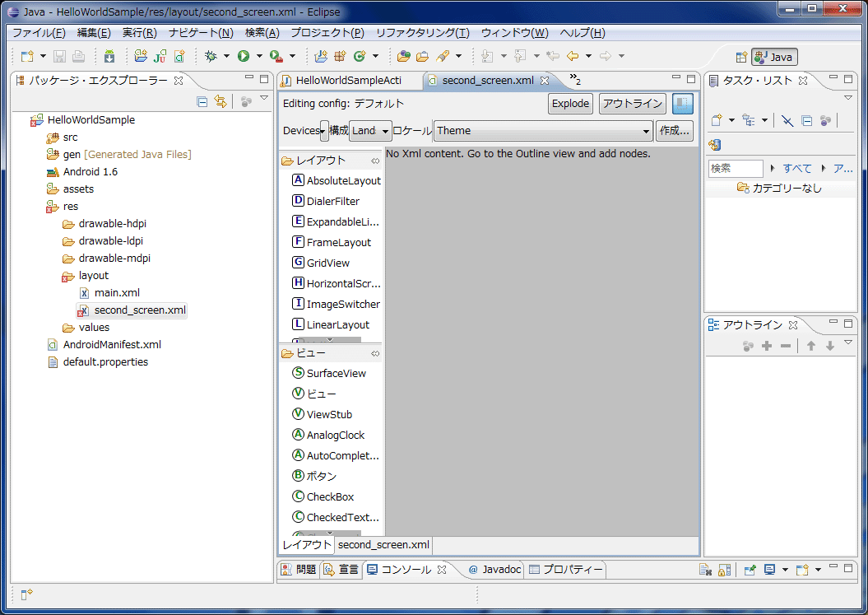Close the second_screen.xml editor tab

pos(545,81)
